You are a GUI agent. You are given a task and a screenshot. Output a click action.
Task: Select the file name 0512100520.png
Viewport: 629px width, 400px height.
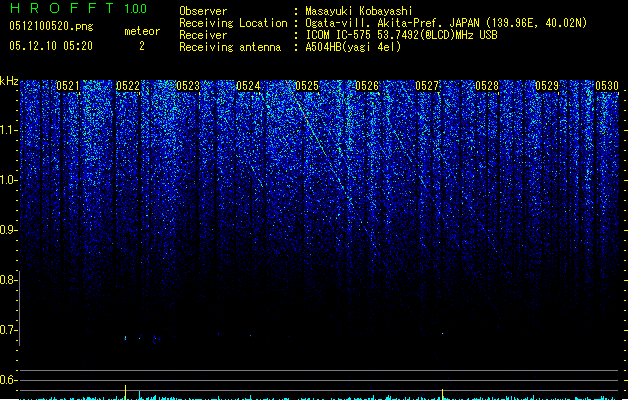click(x=51, y=26)
